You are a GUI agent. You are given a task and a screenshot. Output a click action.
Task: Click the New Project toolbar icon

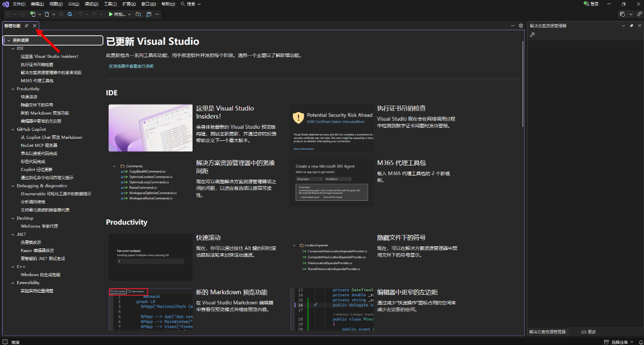click(x=33, y=15)
